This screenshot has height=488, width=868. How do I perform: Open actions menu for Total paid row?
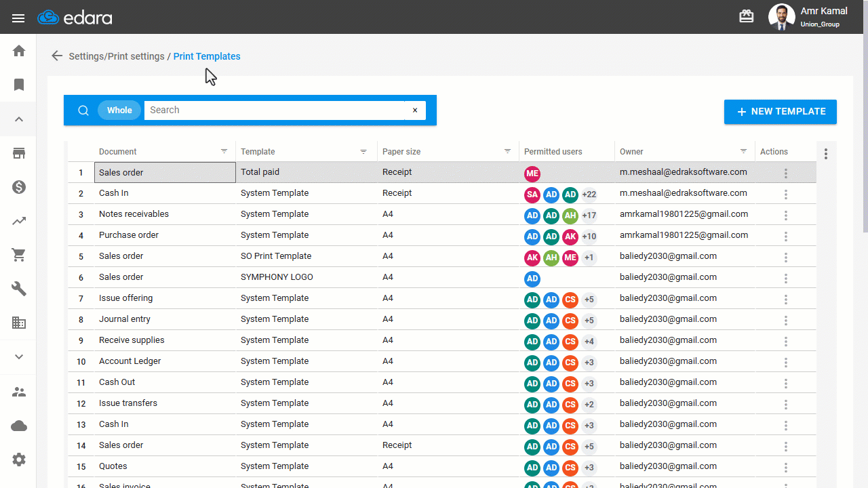click(786, 174)
